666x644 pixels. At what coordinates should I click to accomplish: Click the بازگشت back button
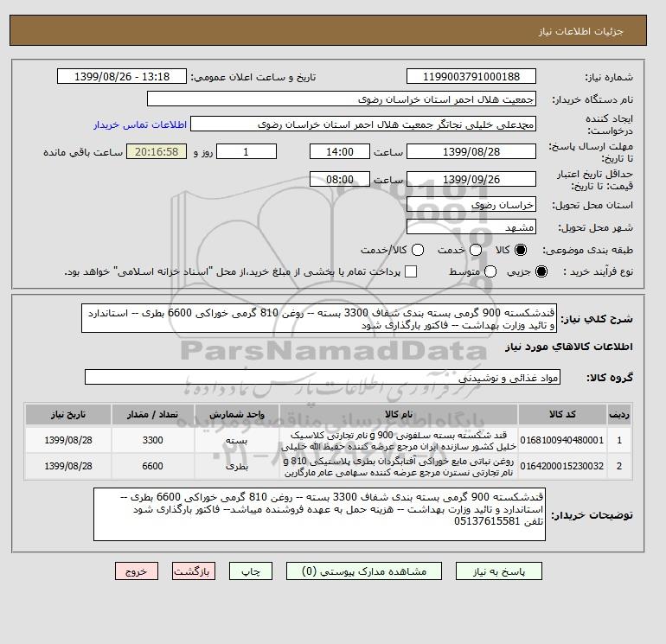194,571
